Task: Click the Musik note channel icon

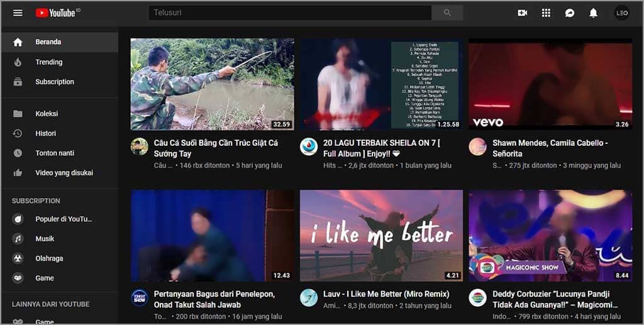Action: pos(18,238)
